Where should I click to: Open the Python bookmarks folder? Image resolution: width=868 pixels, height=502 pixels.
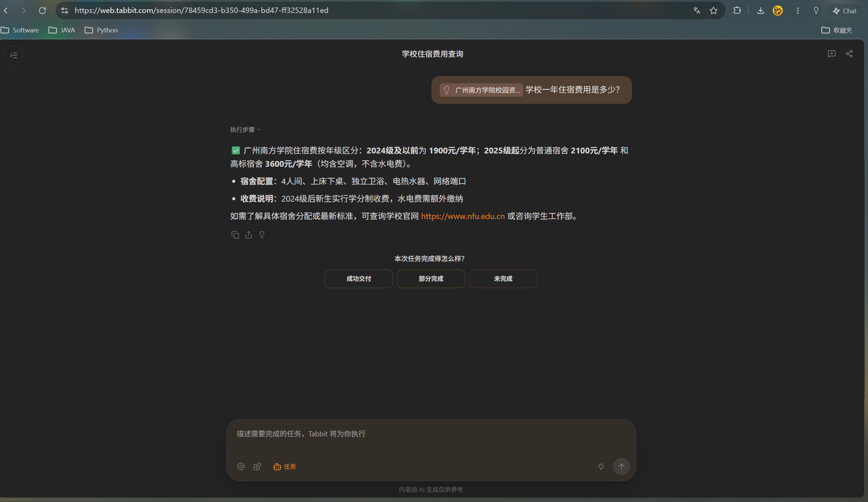click(x=101, y=30)
